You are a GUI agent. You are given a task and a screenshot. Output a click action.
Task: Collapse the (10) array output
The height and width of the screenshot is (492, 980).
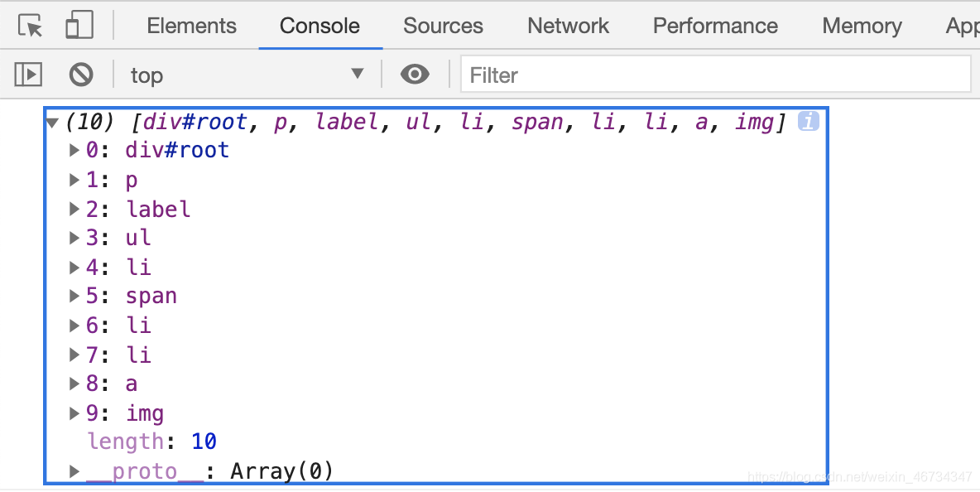(x=52, y=123)
